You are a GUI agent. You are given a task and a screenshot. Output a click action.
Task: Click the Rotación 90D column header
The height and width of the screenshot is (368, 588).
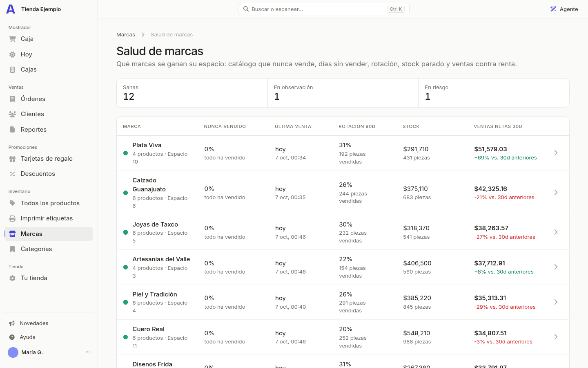[x=357, y=127]
